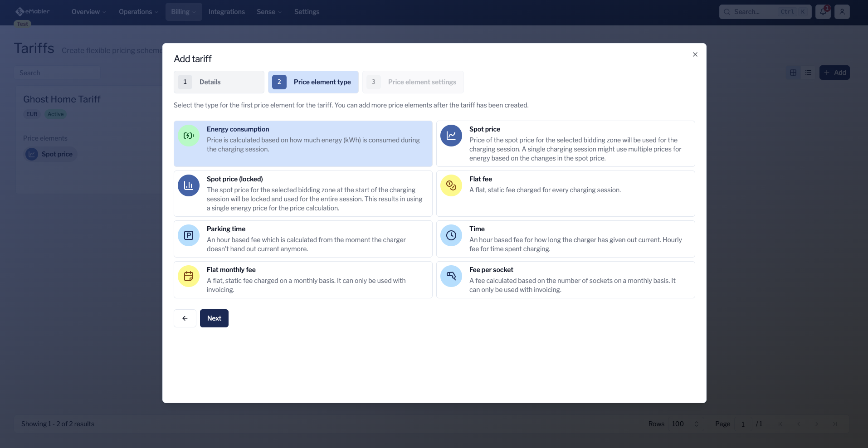Select the Spot price option card

tap(565, 144)
